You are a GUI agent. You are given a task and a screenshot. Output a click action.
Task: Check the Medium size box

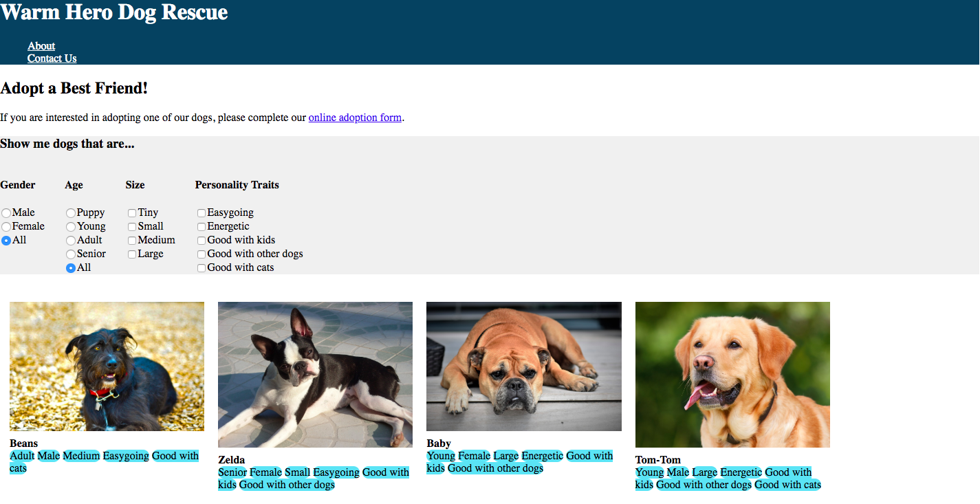132,241
